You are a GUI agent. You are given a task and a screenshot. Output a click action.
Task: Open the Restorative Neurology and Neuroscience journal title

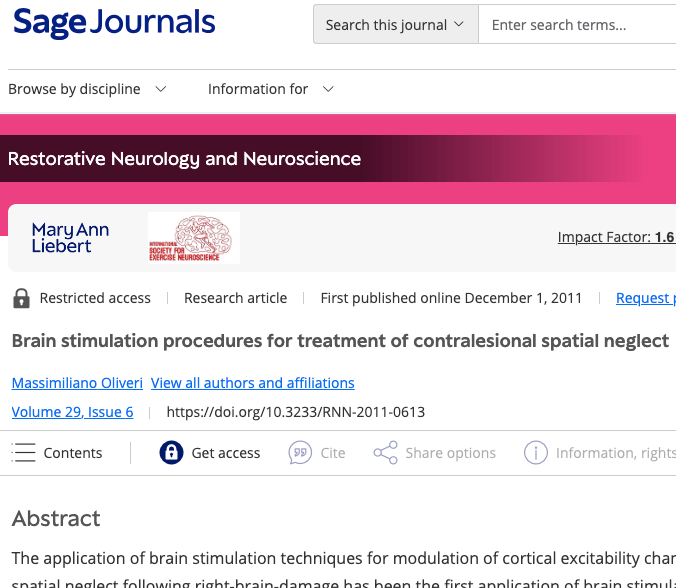[184, 159]
